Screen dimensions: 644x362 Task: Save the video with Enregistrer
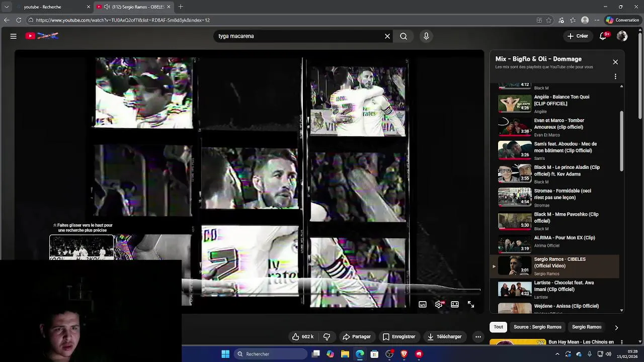click(x=399, y=337)
